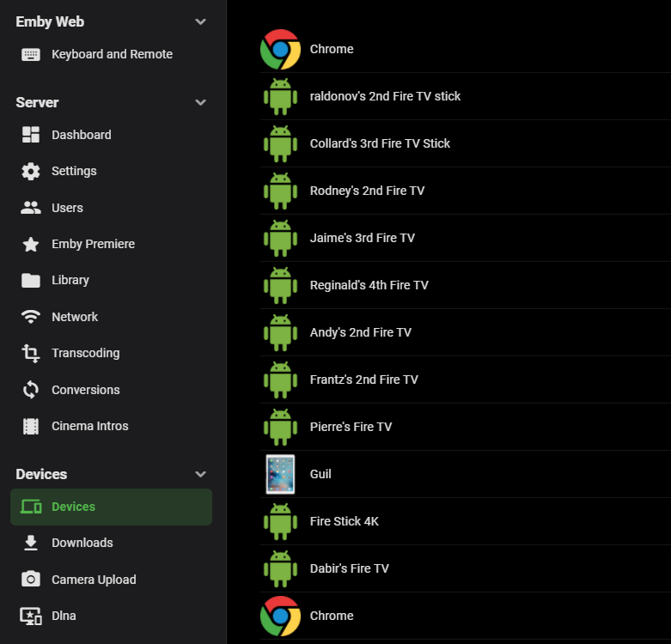Collapse the Server section chevron
671x644 pixels.
tap(200, 103)
